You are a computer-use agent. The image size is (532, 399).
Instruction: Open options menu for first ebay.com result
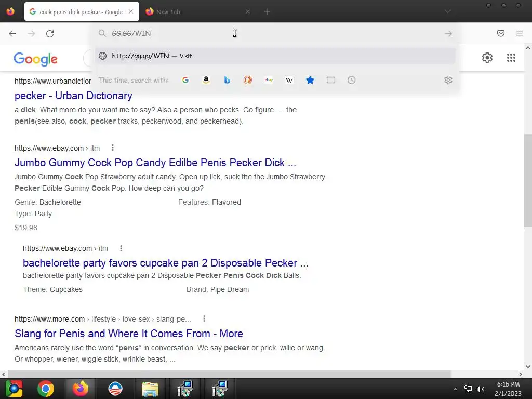click(x=113, y=148)
